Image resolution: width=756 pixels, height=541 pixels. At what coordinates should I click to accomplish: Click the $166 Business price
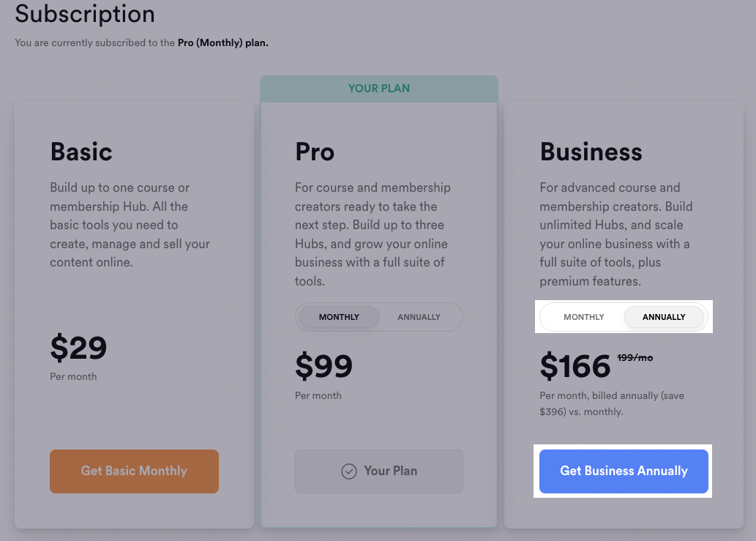pos(576,366)
